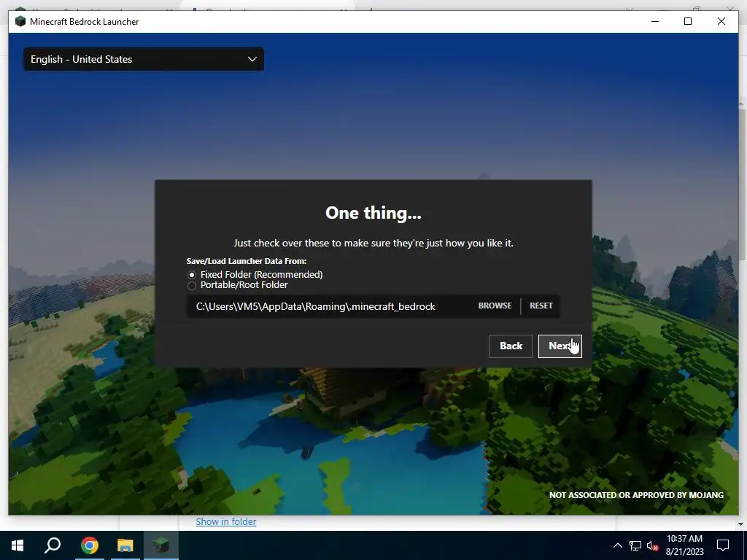The height and width of the screenshot is (560, 747).
Task: Open the notification center icon
Action: [723, 545]
